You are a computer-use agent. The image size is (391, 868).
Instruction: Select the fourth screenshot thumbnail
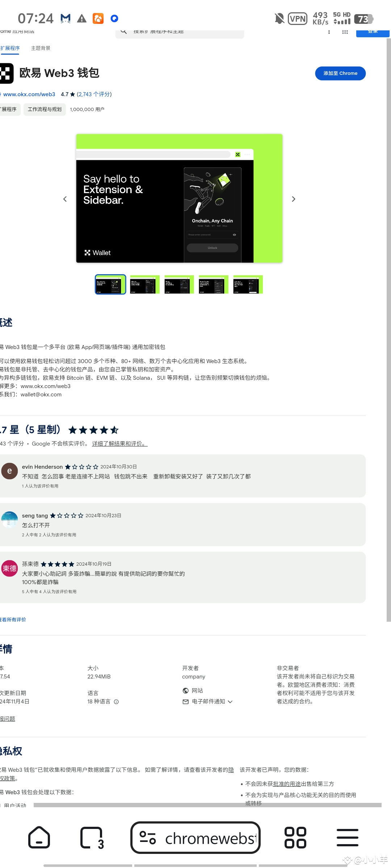(214, 285)
